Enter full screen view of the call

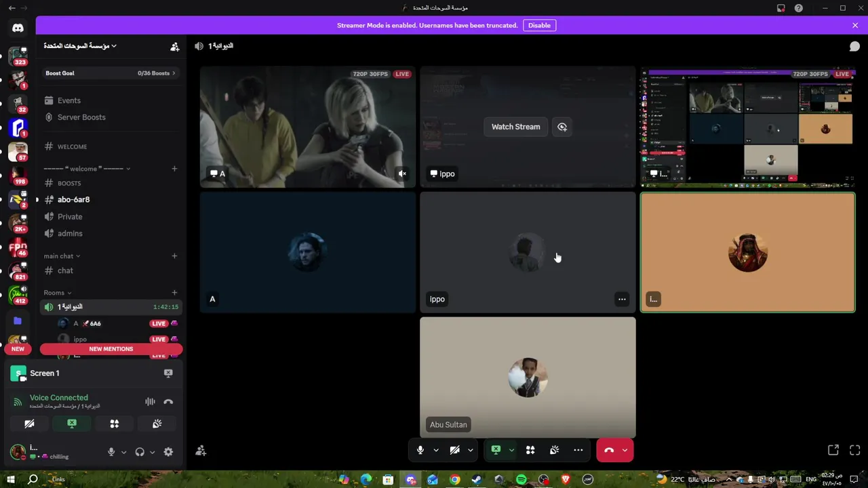(854, 450)
